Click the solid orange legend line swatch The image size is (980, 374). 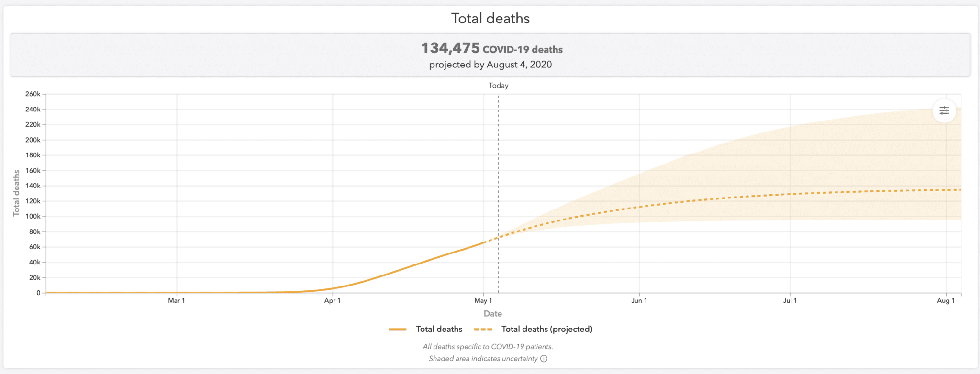point(398,330)
